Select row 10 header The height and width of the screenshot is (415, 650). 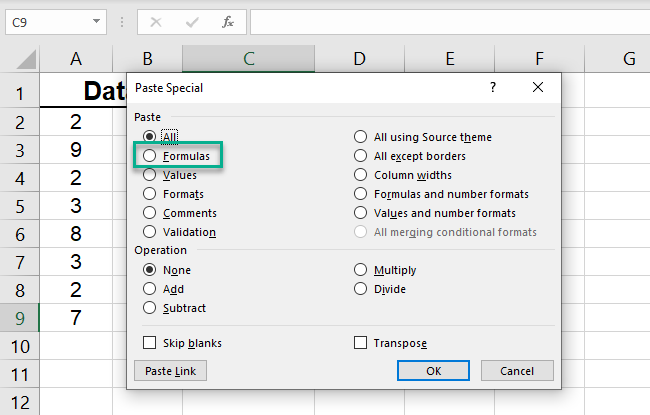[x=20, y=346]
